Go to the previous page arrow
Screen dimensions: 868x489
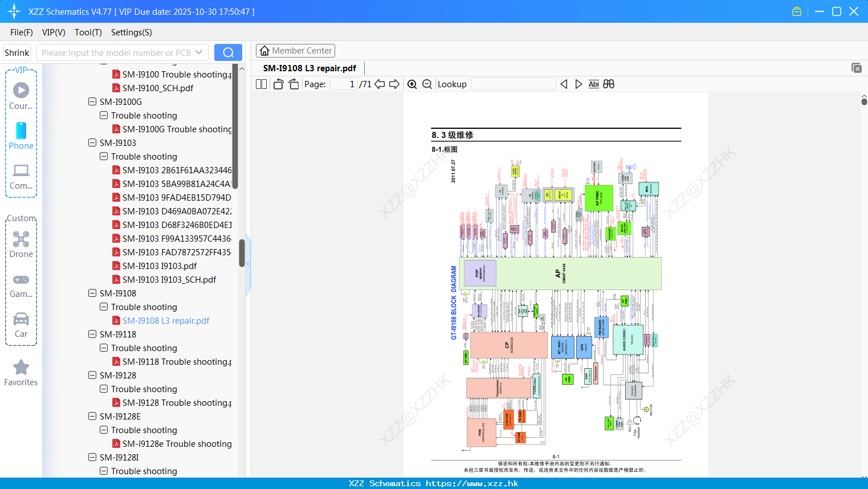380,84
